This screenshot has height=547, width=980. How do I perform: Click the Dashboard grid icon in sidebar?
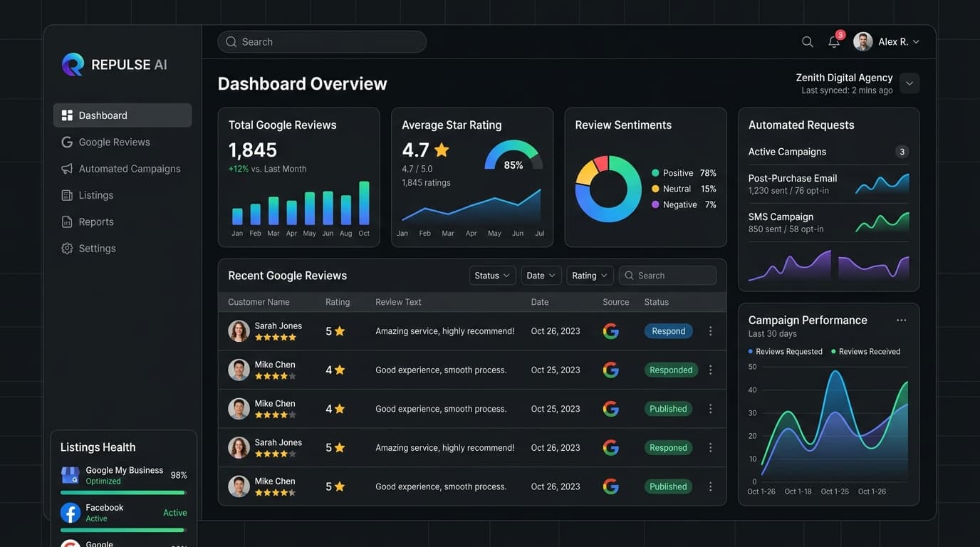click(x=66, y=115)
